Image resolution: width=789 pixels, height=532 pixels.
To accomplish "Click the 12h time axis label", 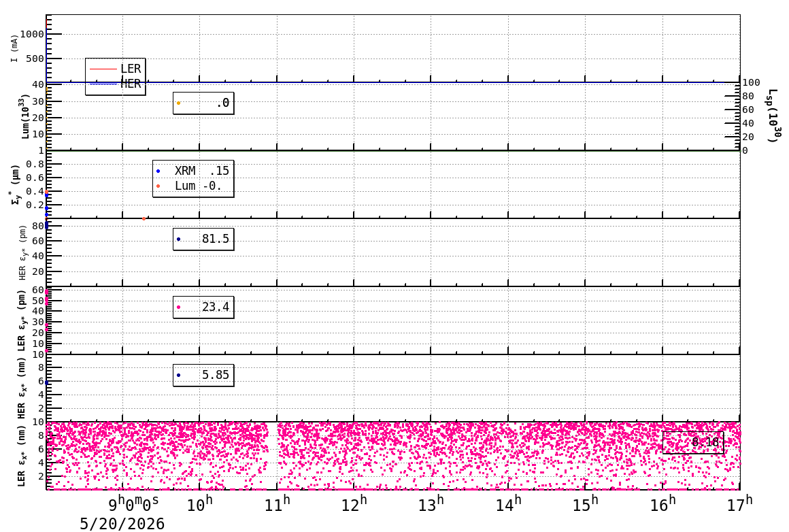I will click(354, 504).
